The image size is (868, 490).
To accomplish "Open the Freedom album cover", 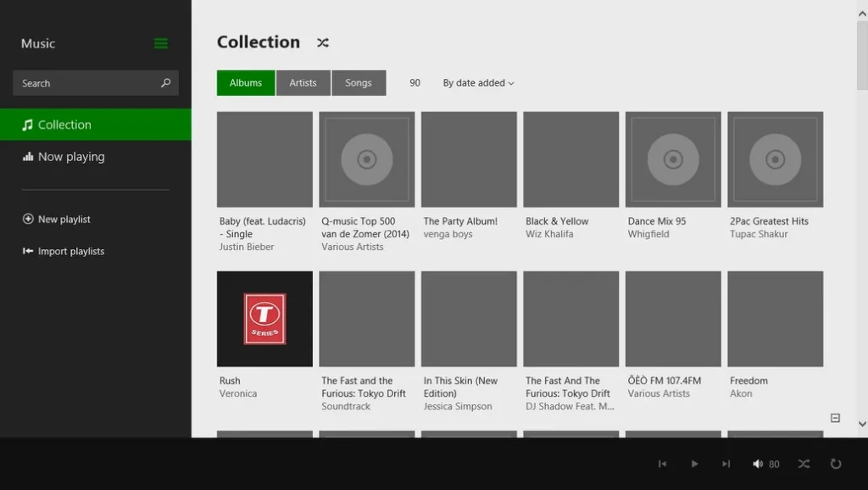I will click(x=775, y=319).
